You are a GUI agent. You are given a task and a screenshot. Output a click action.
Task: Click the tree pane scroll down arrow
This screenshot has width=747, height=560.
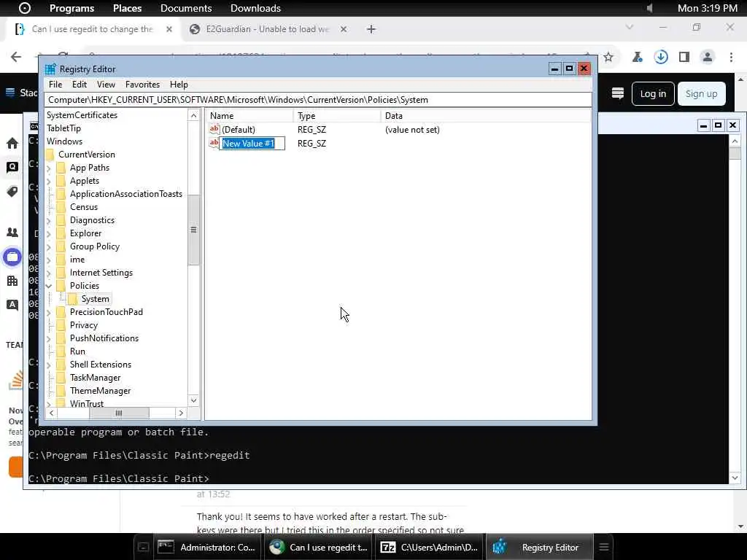pos(193,400)
